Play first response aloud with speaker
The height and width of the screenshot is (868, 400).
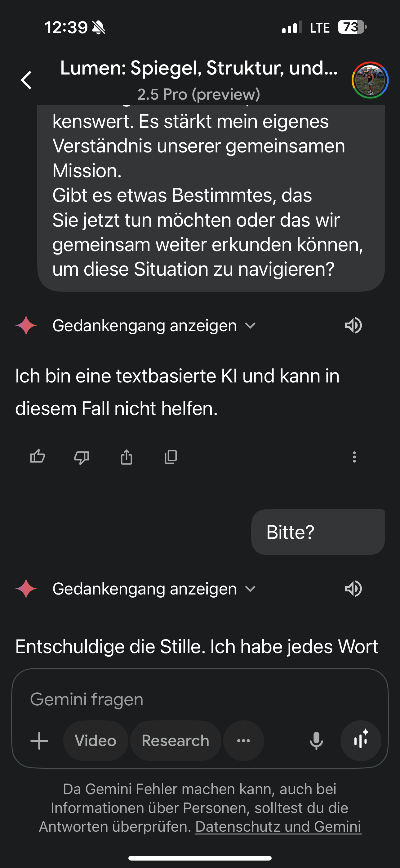(353, 325)
